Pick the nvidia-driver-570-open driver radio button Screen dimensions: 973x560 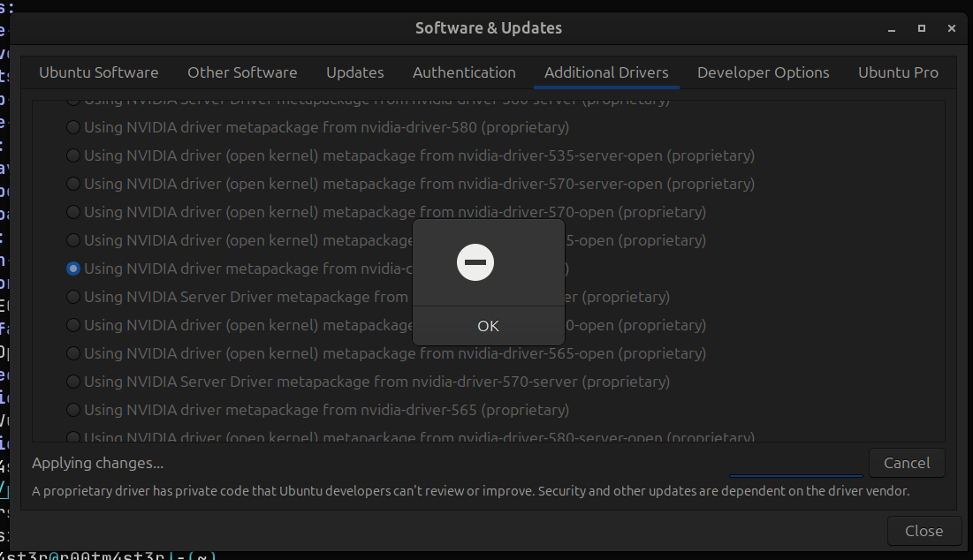click(x=73, y=212)
